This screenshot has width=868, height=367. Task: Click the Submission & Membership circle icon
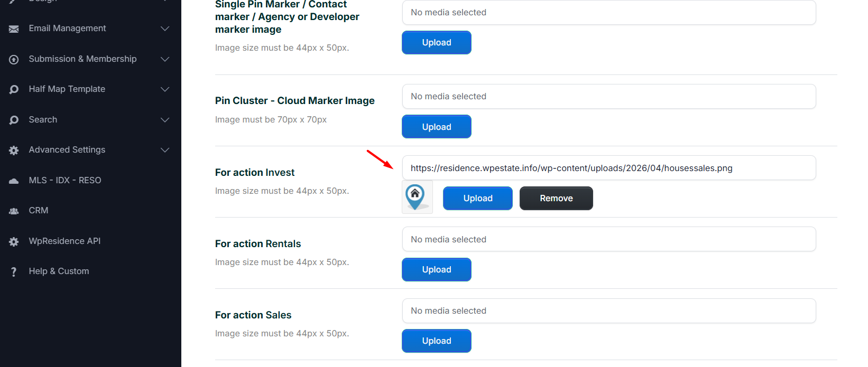click(x=14, y=59)
